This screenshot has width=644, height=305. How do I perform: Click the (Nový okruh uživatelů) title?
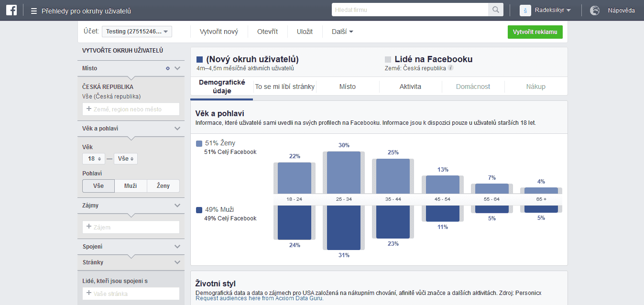pos(252,59)
